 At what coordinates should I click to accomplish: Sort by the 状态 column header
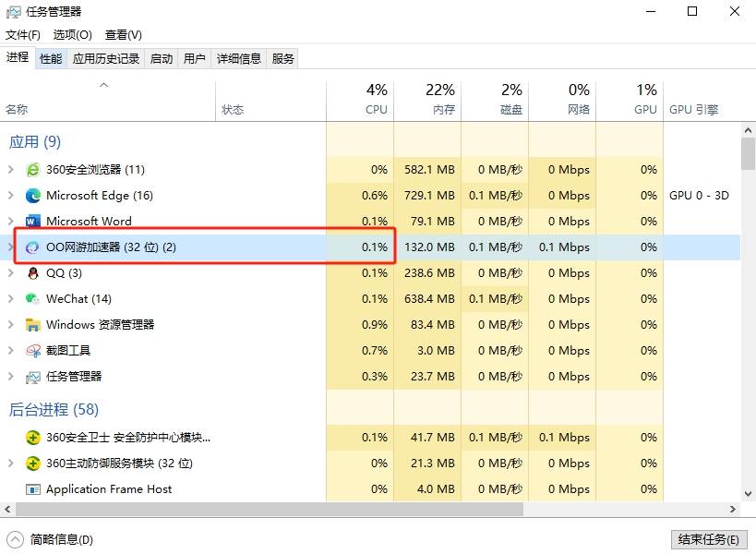(270, 102)
